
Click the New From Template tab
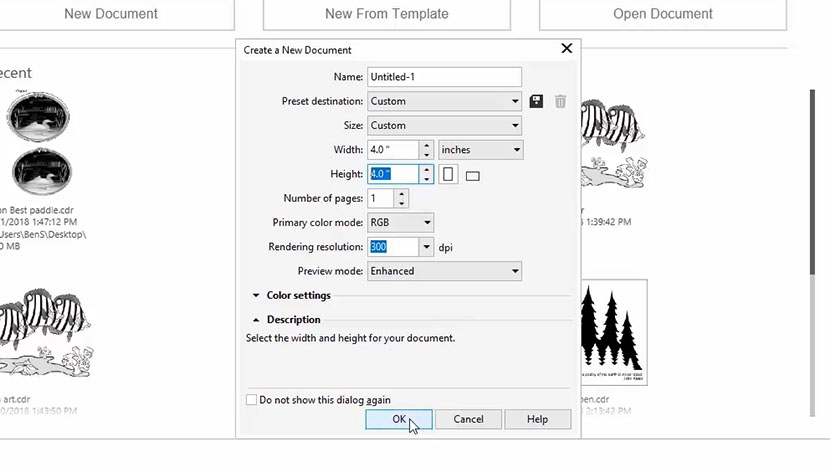(386, 14)
